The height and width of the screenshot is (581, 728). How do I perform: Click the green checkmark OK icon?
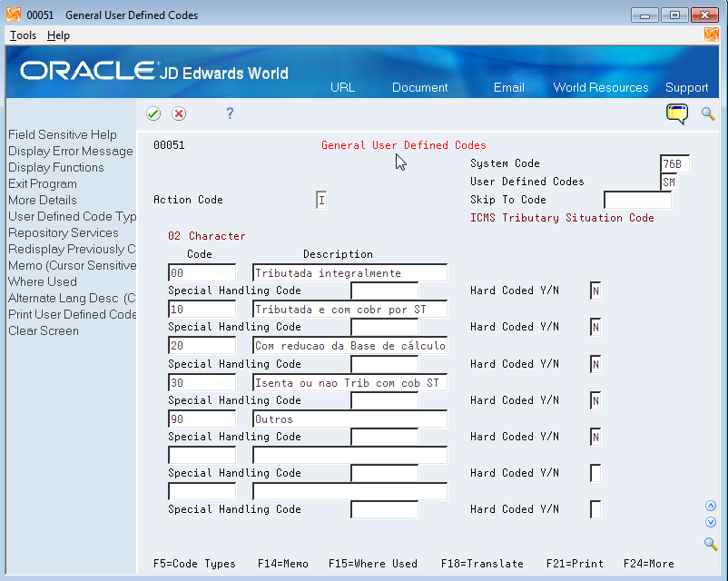153,113
